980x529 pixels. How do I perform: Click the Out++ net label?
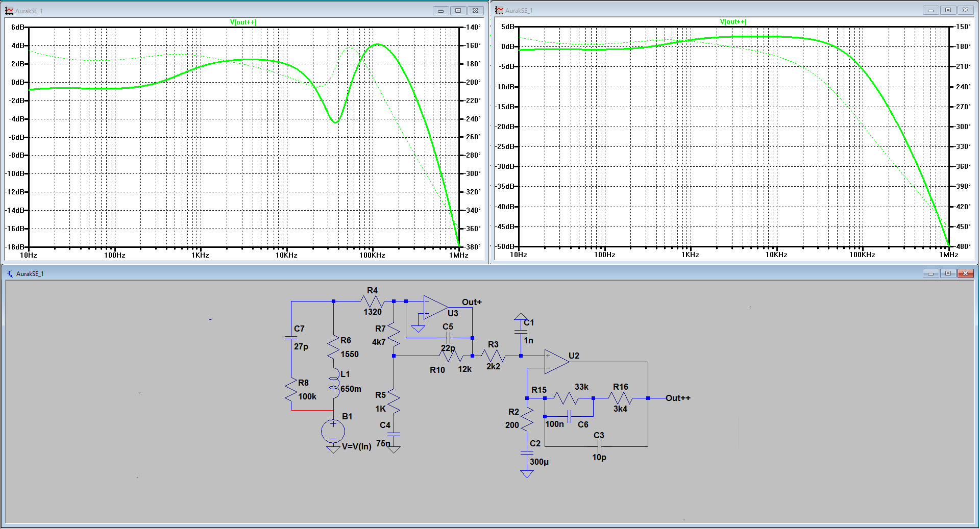pos(678,398)
